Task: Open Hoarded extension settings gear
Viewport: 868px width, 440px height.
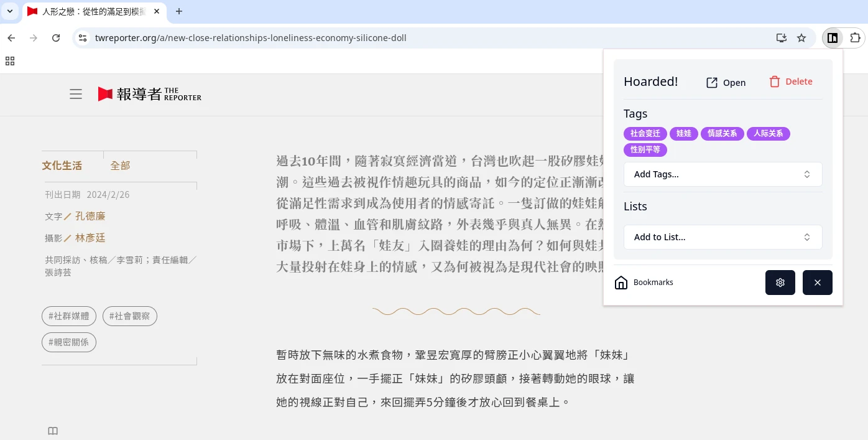Action: pyautogui.click(x=780, y=283)
